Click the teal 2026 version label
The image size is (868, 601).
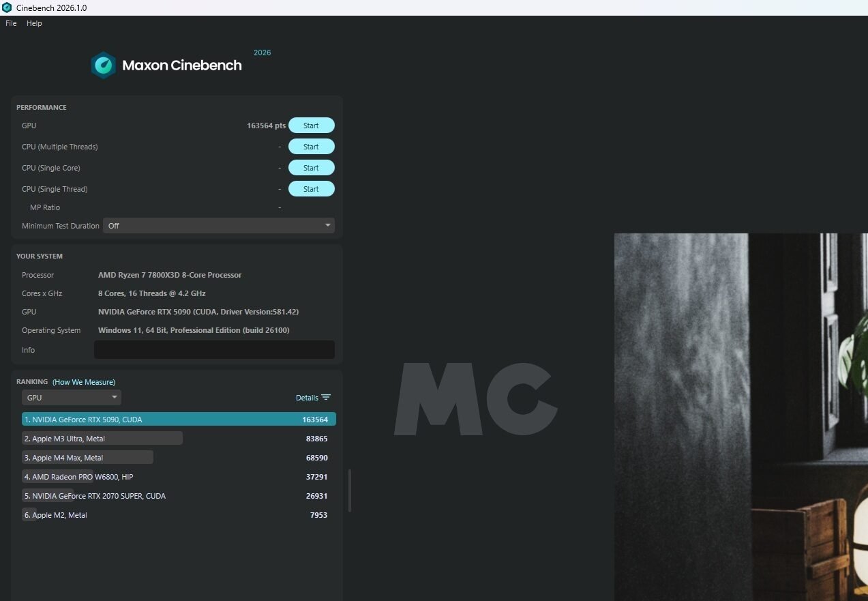(262, 53)
